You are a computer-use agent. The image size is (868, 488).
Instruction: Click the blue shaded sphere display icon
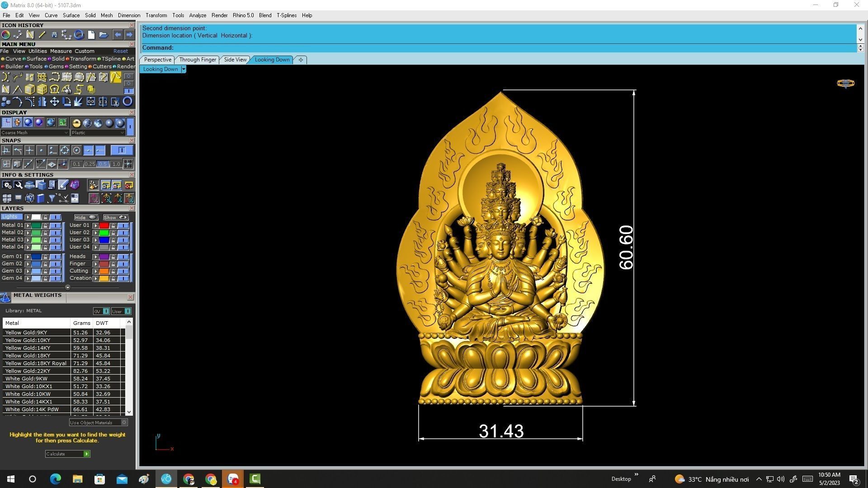(x=28, y=122)
